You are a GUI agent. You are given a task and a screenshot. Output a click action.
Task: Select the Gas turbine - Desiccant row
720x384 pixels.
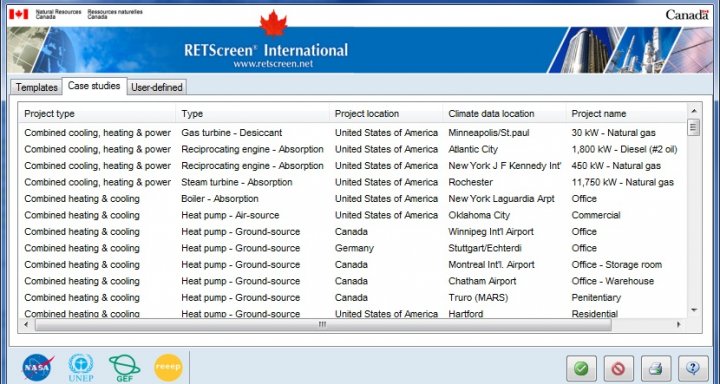pyautogui.click(x=353, y=133)
